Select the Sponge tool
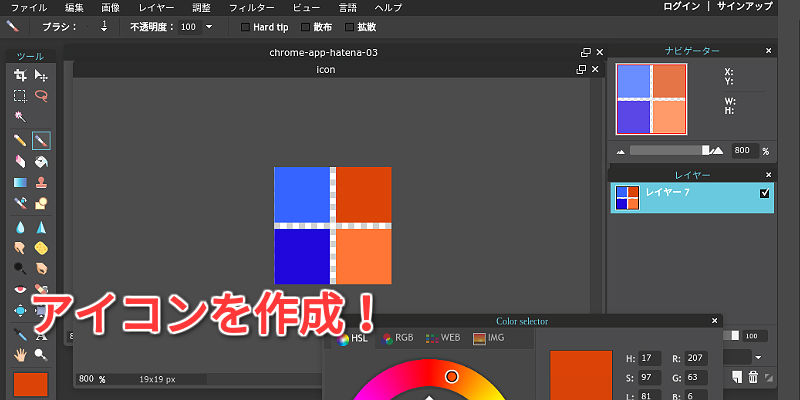This screenshot has width=800, height=400. coord(41,248)
